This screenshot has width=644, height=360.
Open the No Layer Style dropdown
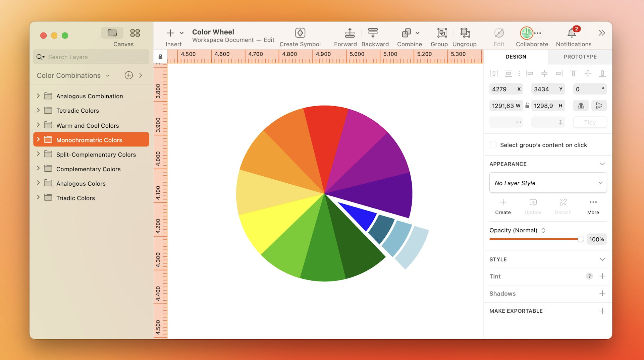548,183
